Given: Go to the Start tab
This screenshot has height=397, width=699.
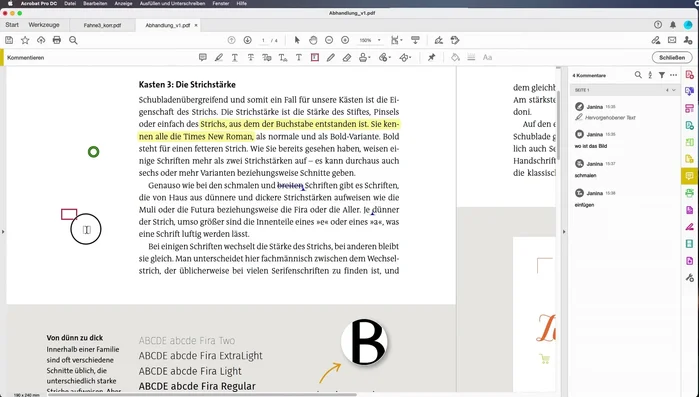Looking at the screenshot, I should pos(12,25).
